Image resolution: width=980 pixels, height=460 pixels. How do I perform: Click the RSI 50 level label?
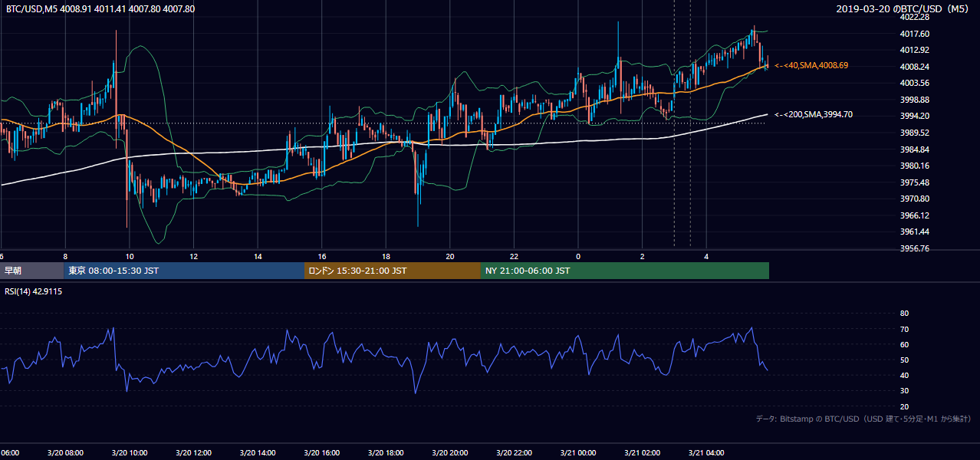pos(904,360)
